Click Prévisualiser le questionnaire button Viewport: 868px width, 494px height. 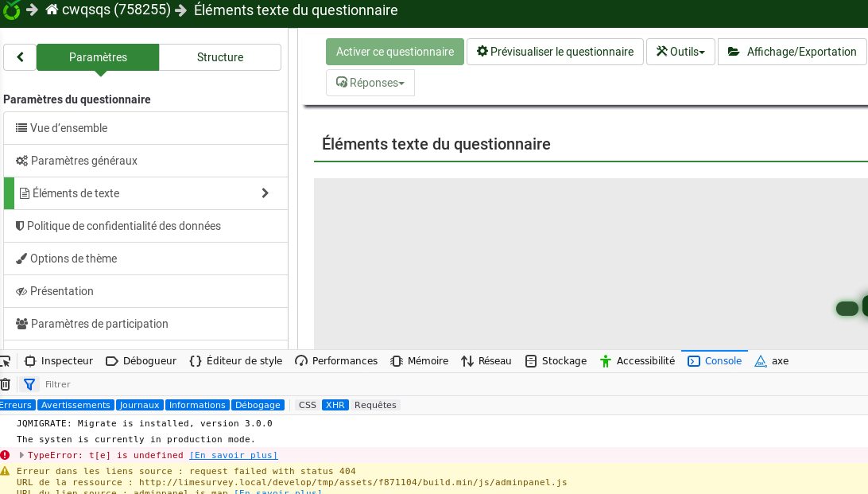click(x=555, y=52)
